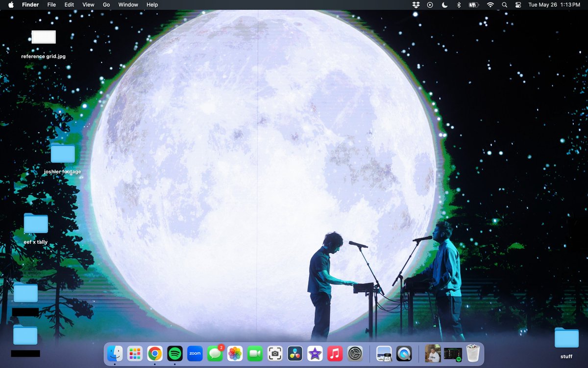Image resolution: width=588 pixels, height=368 pixels.
Task: Open Spotify from the Dock
Action: [x=175, y=353]
